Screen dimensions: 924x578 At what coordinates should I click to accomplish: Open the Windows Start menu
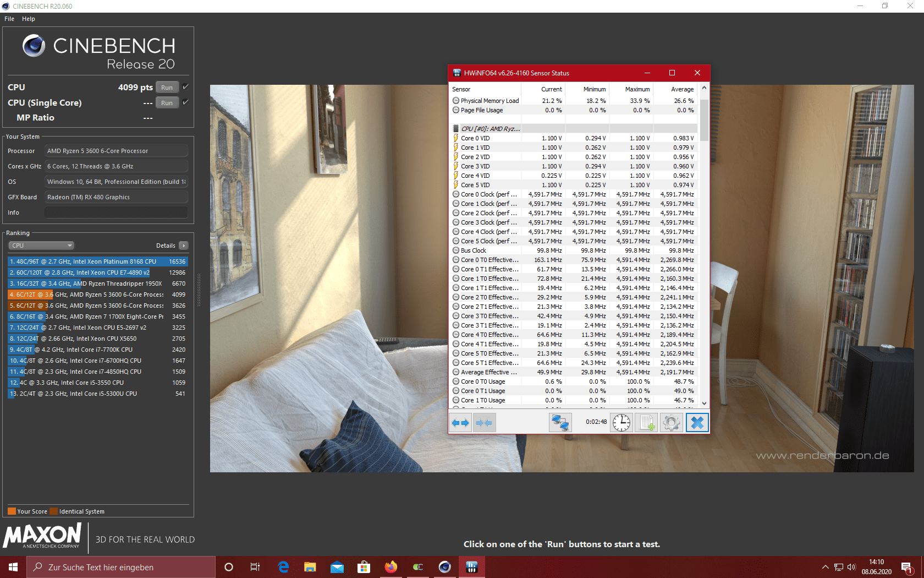[x=13, y=567]
